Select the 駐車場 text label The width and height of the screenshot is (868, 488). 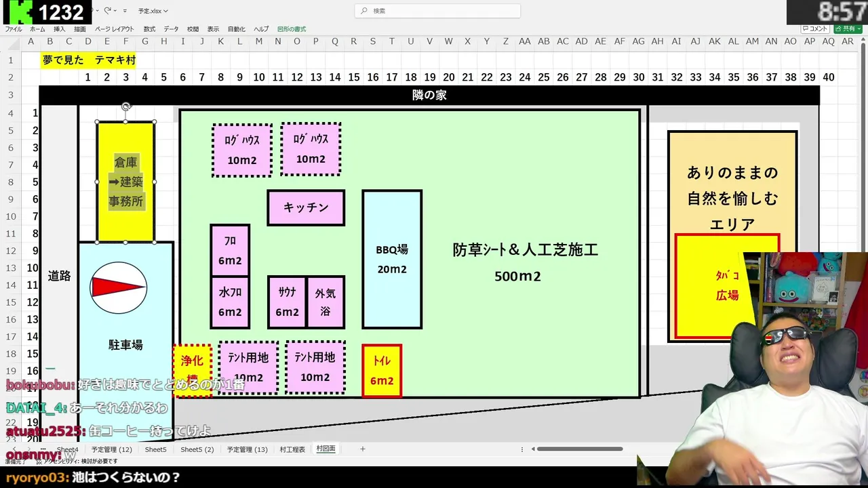click(125, 345)
